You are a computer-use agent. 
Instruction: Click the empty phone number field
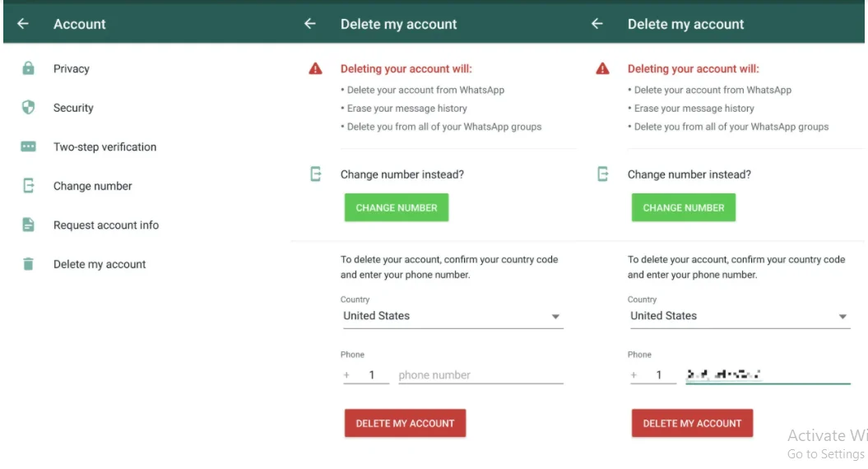point(480,375)
